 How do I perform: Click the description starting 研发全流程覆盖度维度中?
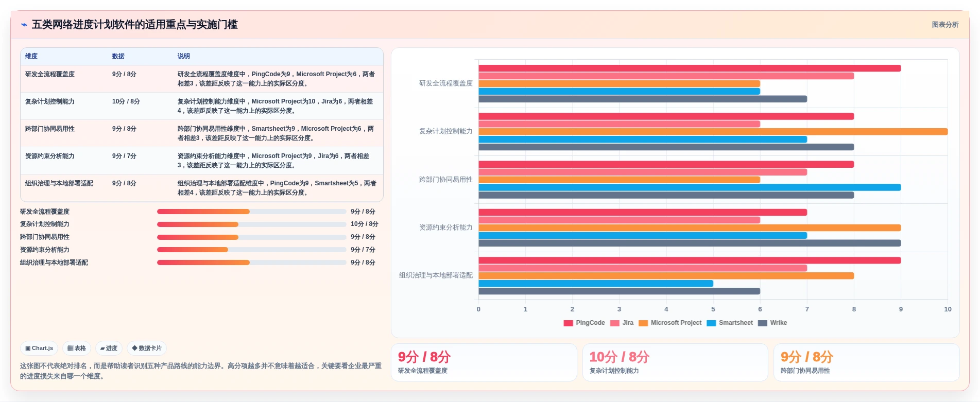[x=277, y=79]
